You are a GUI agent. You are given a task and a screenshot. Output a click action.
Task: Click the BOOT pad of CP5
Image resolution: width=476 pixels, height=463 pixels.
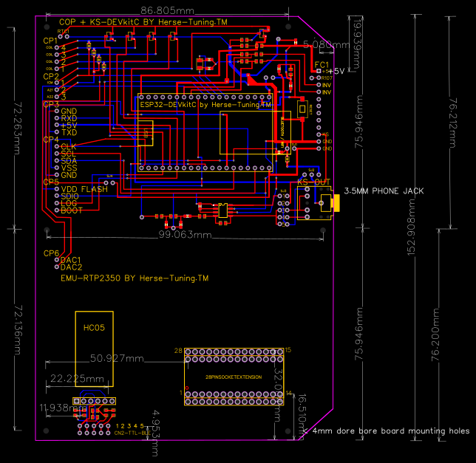coord(57,210)
